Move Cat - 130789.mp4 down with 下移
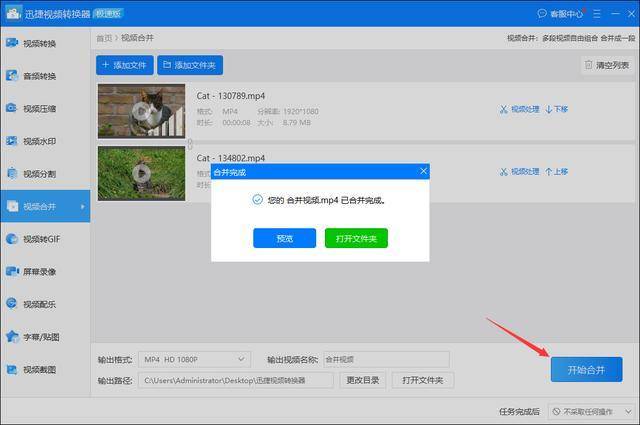The image size is (640, 425). pos(557,109)
